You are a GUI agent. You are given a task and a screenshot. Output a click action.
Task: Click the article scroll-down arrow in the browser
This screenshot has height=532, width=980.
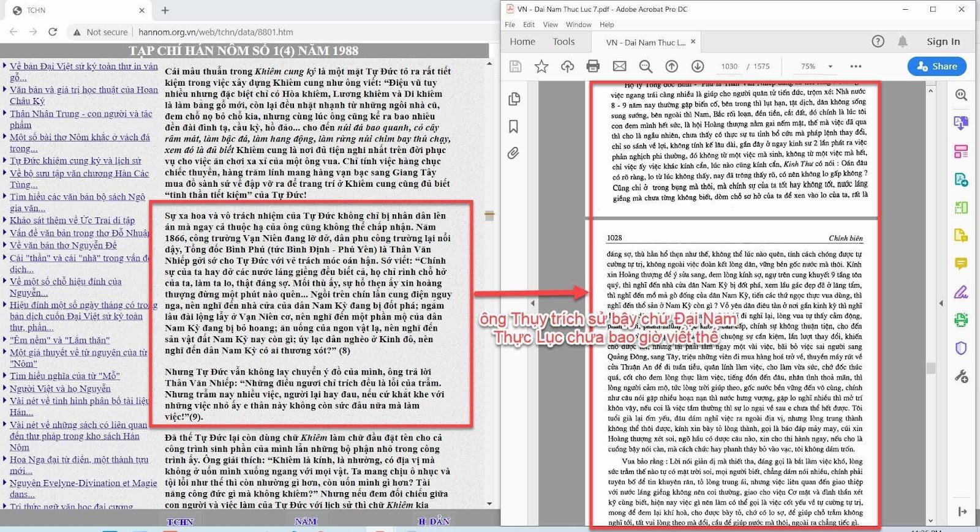[x=489, y=504]
